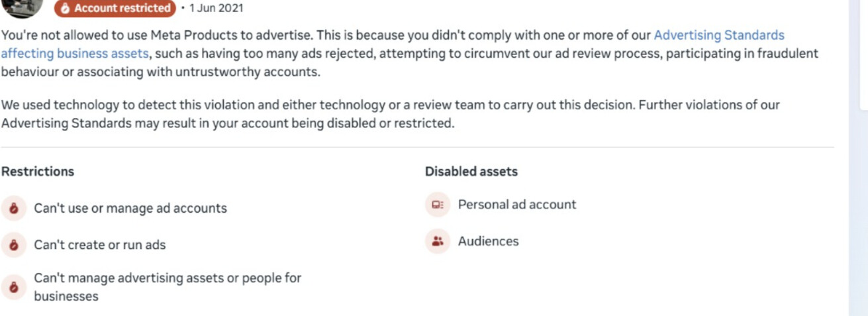The height and width of the screenshot is (316, 868).
Task: Click the Audiences people icon
Action: [x=437, y=242]
